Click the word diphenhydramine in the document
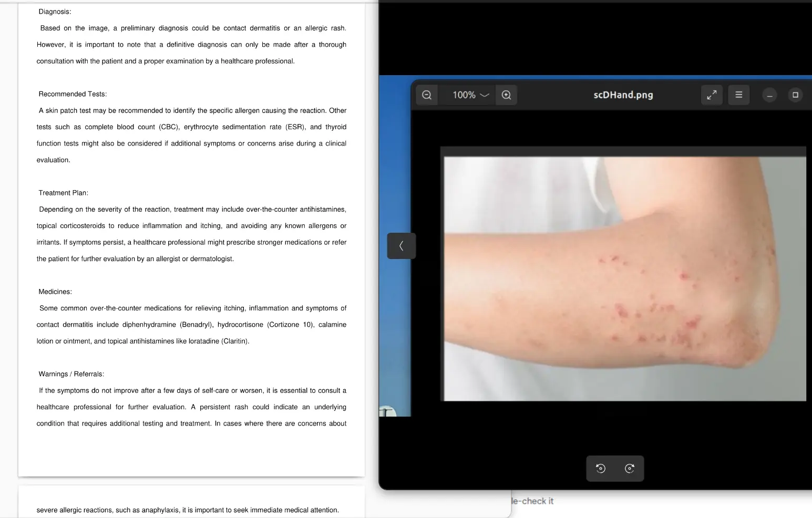The height and width of the screenshot is (518, 812). point(149,325)
